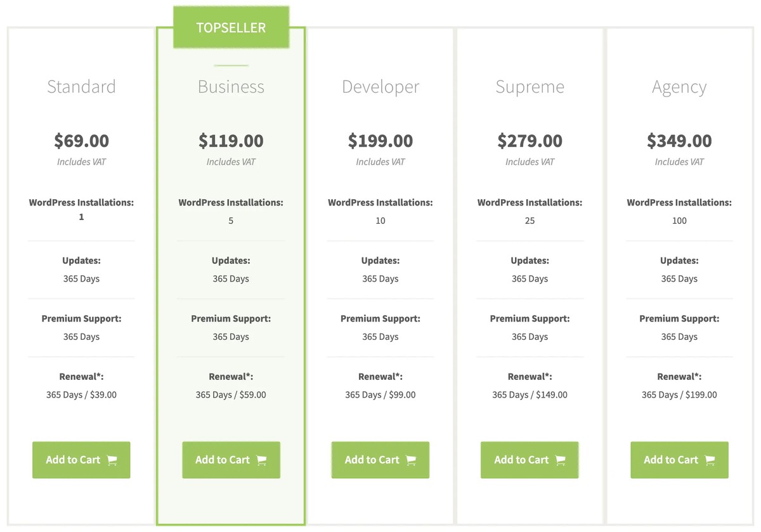Click the cart icon in Developer plan button
The image size is (761, 532).
[x=411, y=460]
